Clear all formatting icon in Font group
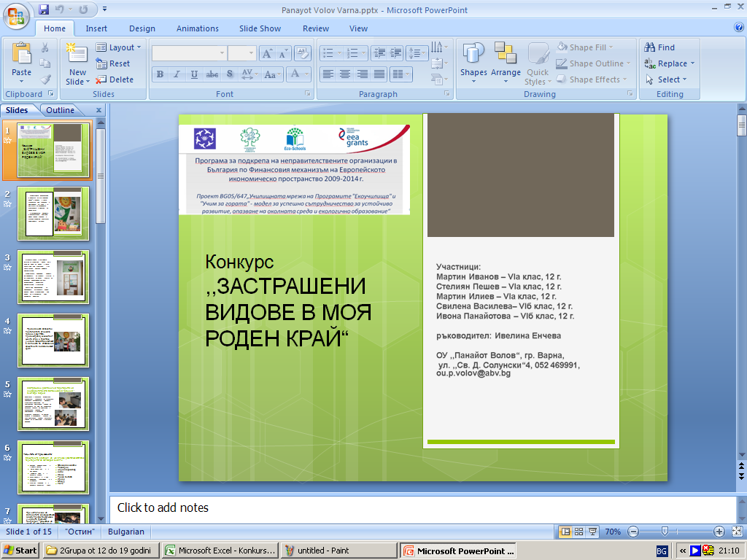Viewport: 747px width, 560px height. [302, 53]
